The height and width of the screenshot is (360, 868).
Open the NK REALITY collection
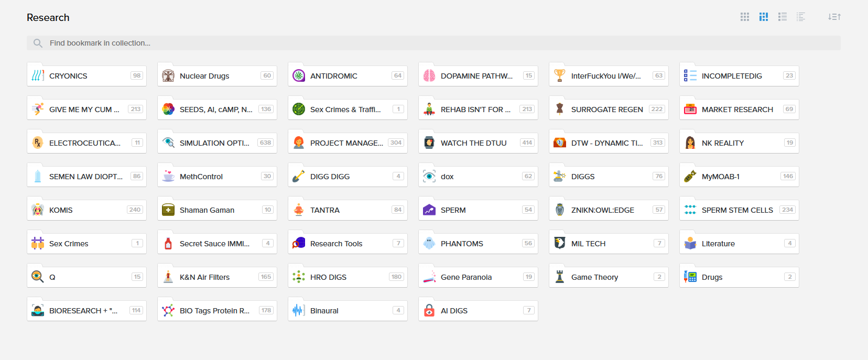tap(739, 143)
